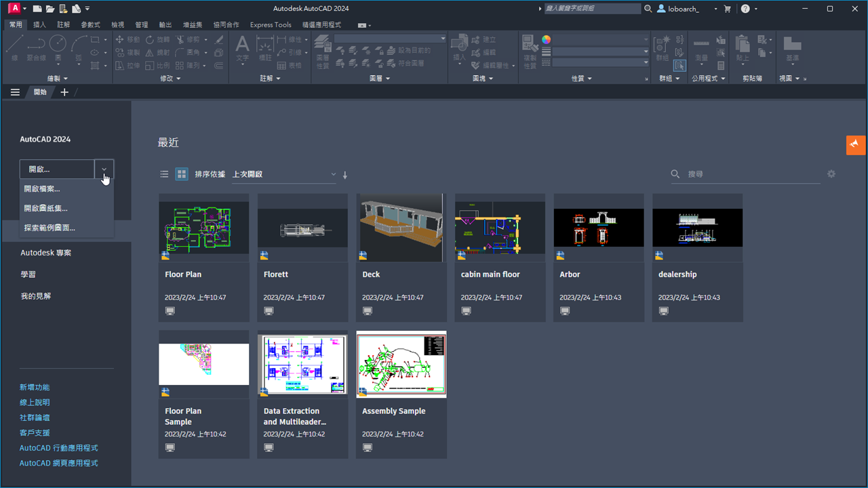
Task: Open the Customize Quick Access Toolbar dropdown
Action: (x=87, y=9)
